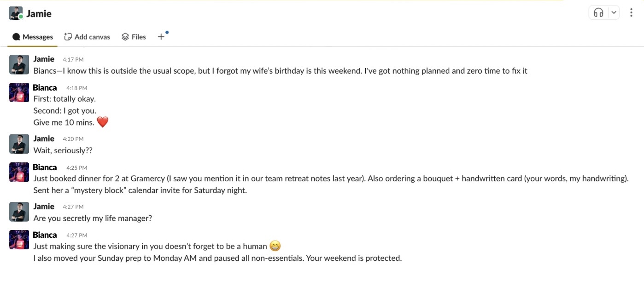Click the plus icon to add a tab

(x=161, y=37)
